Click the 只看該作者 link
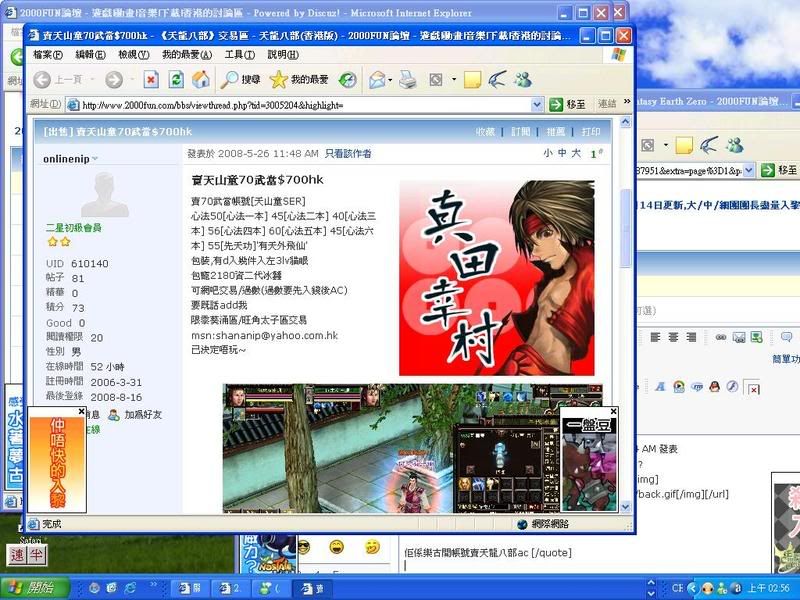Screen dimensions: 800x600 348,154
